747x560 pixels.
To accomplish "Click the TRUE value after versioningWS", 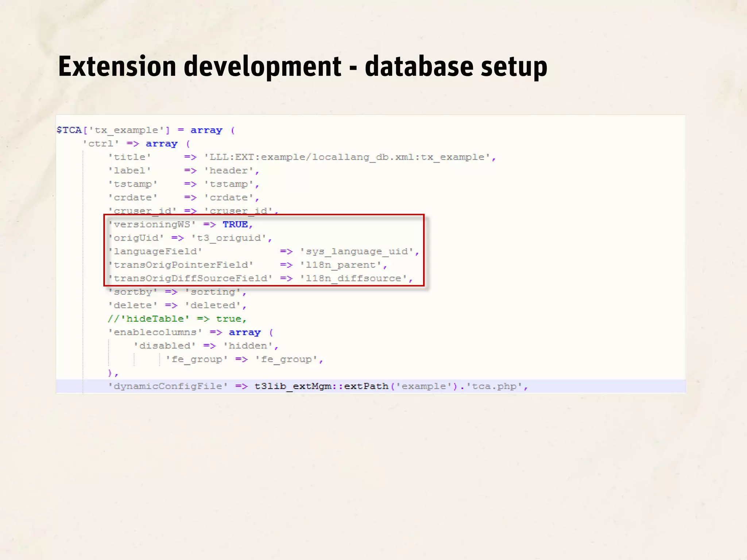I will [235, 225].
